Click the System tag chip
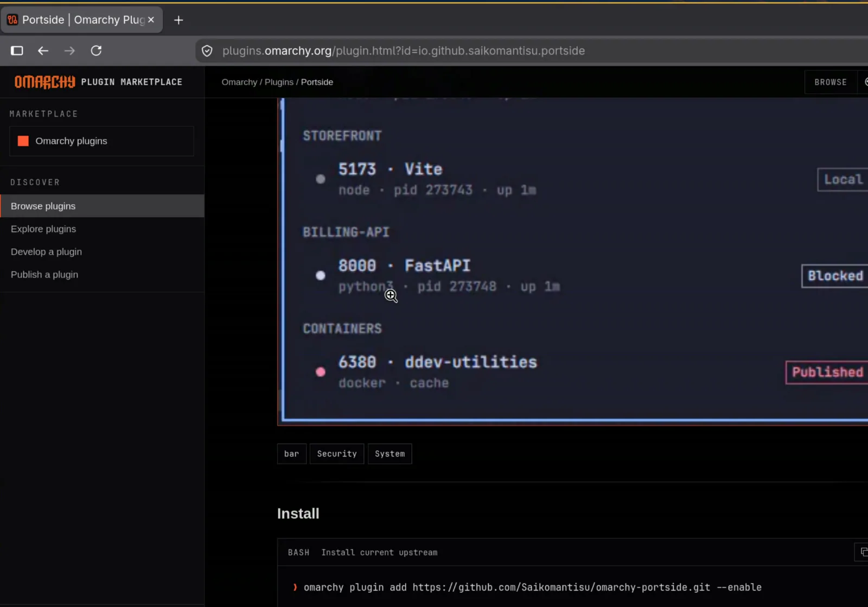The image size is (868, 607). click(x=390, y=454)
